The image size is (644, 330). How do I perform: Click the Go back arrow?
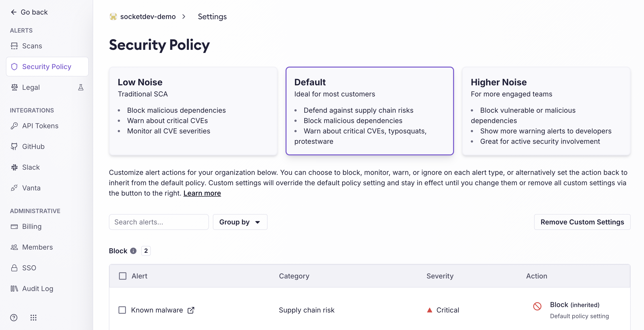[14, 12]
